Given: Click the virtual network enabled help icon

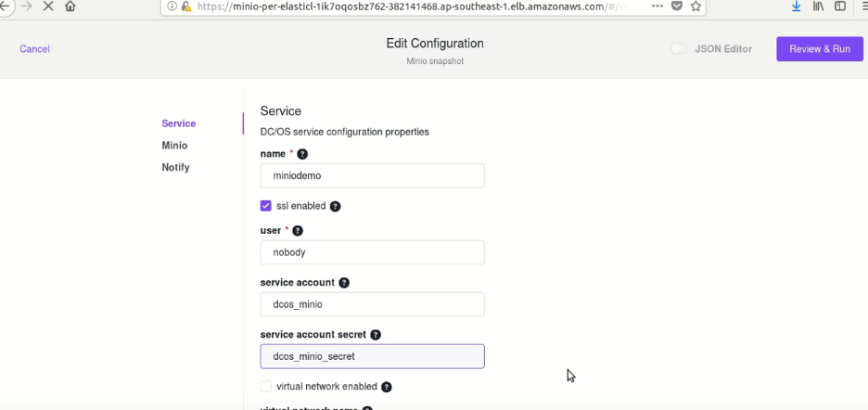Looking at the screenshot, I should pos(387,387).
